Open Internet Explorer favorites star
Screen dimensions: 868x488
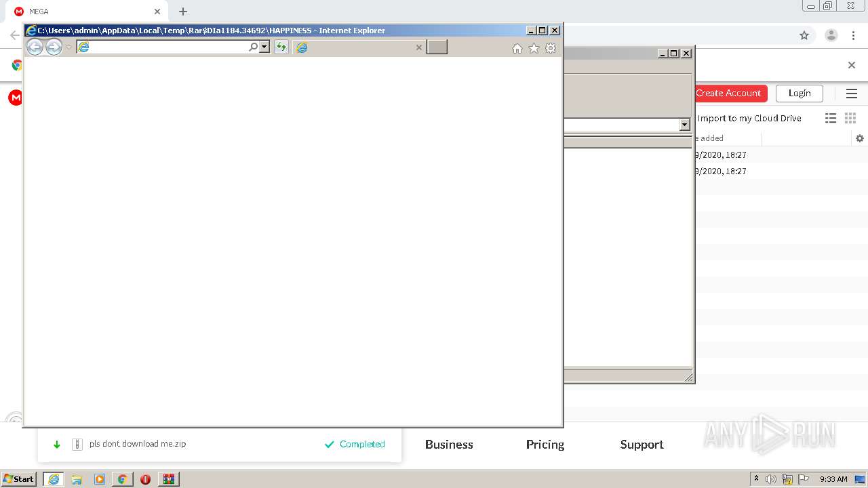534,48
